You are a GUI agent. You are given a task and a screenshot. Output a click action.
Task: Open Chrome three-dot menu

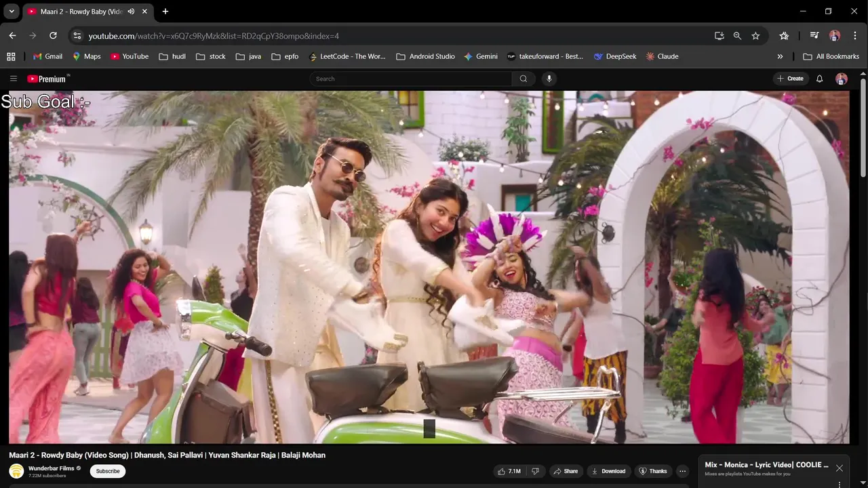click(x=854, y=36)
